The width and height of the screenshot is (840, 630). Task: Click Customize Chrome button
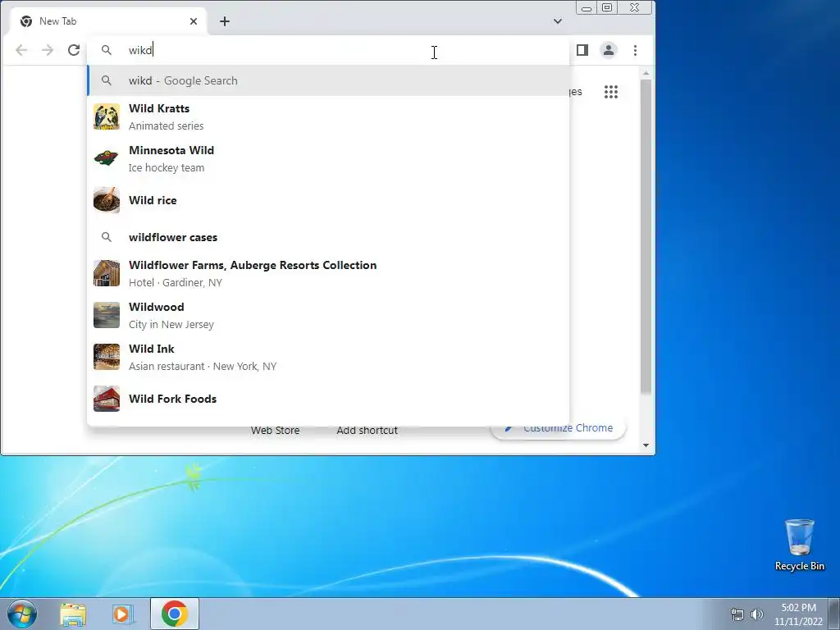pyautogui.click(x=558, y=428)
